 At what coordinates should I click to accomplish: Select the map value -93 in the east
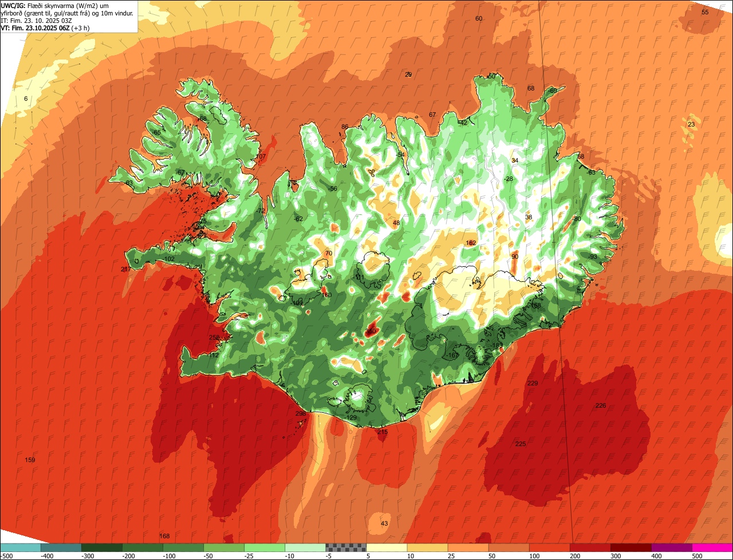pos(592,256)
